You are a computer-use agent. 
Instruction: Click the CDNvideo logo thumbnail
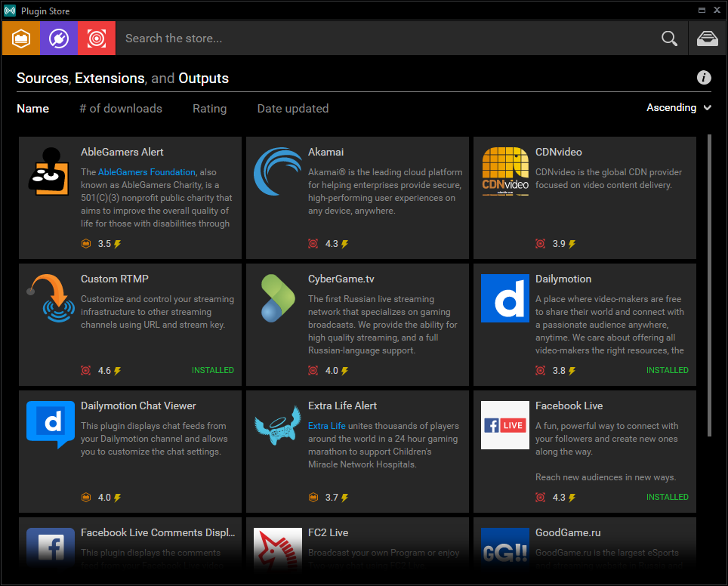pyautogui.click(x=505, y=171)
